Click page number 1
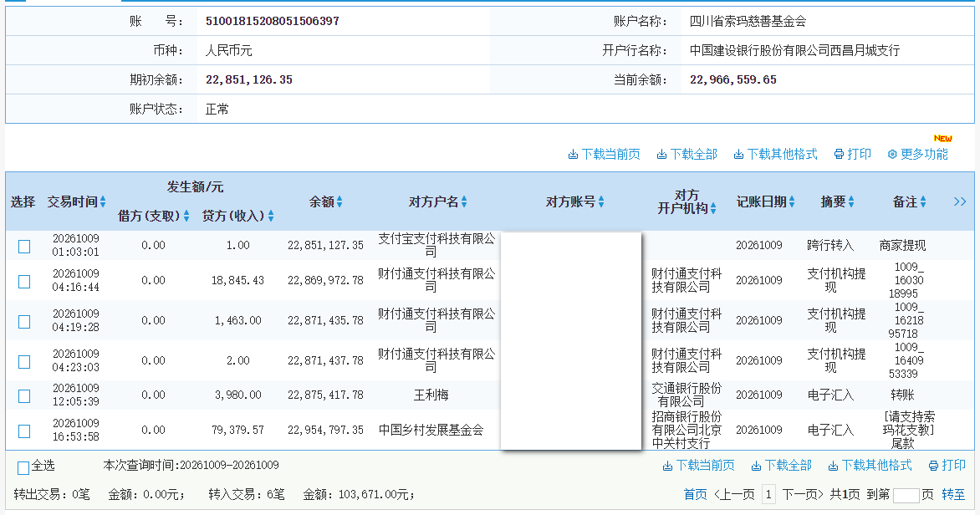This screenshot has width=980, height=515. click(x=768, y=494)
